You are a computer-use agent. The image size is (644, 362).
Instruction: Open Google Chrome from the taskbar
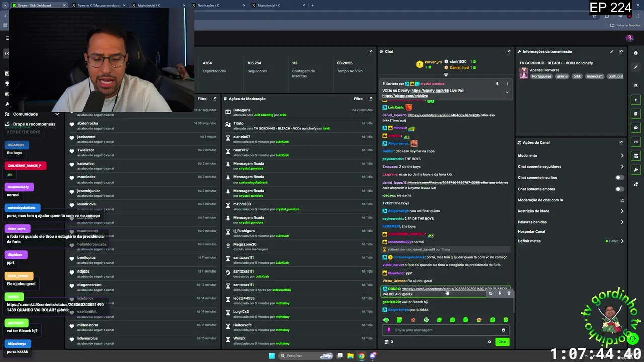point(361,356)
